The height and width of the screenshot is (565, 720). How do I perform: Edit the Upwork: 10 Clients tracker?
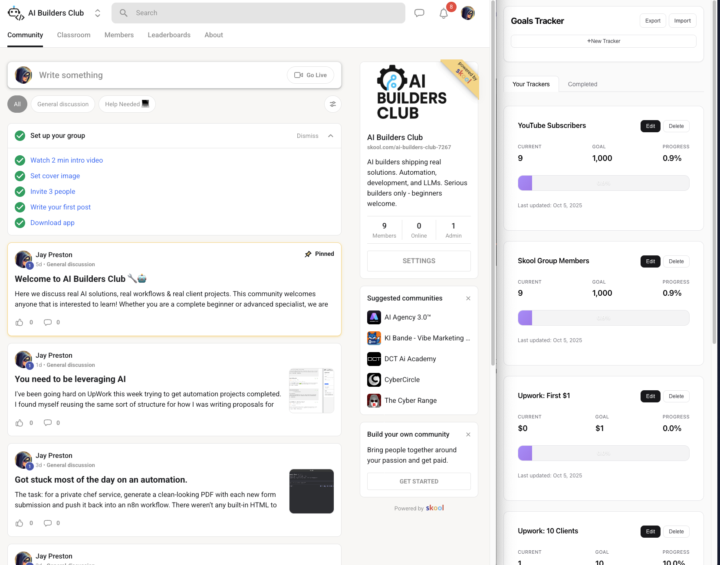[650, 531]
